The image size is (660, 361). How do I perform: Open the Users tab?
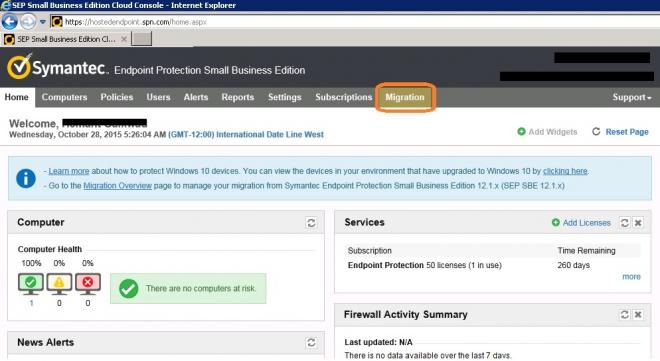[158, 97]
